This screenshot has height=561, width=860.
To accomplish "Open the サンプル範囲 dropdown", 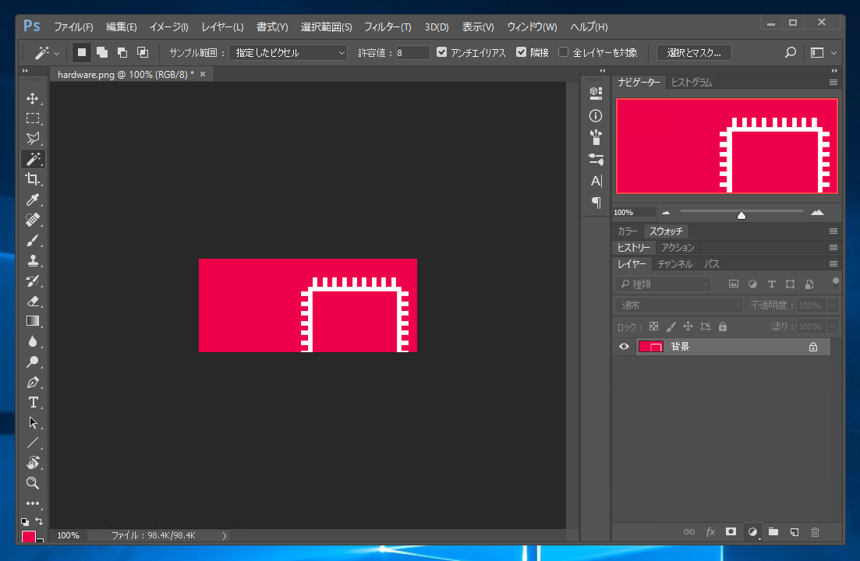I will point(288,53).
